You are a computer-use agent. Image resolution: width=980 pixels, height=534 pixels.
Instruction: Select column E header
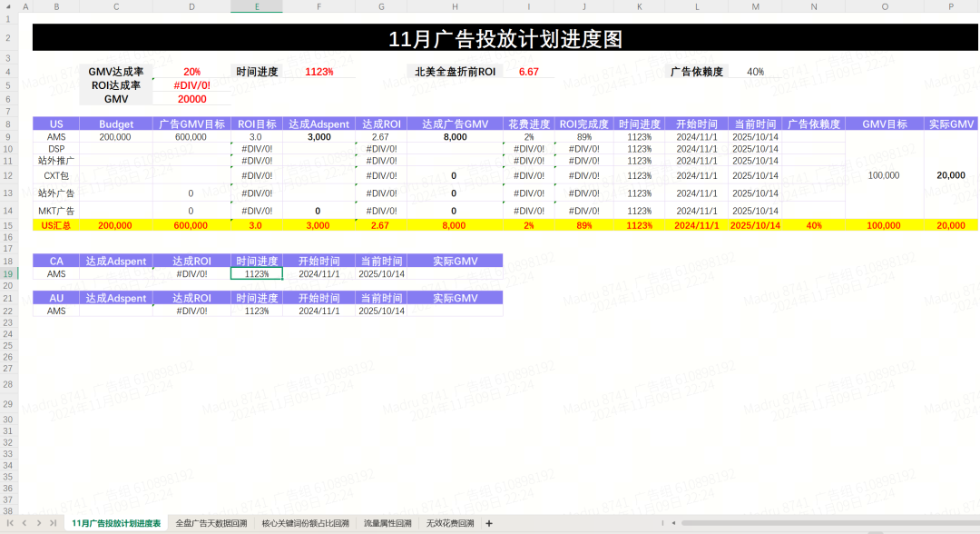(256, 7)
